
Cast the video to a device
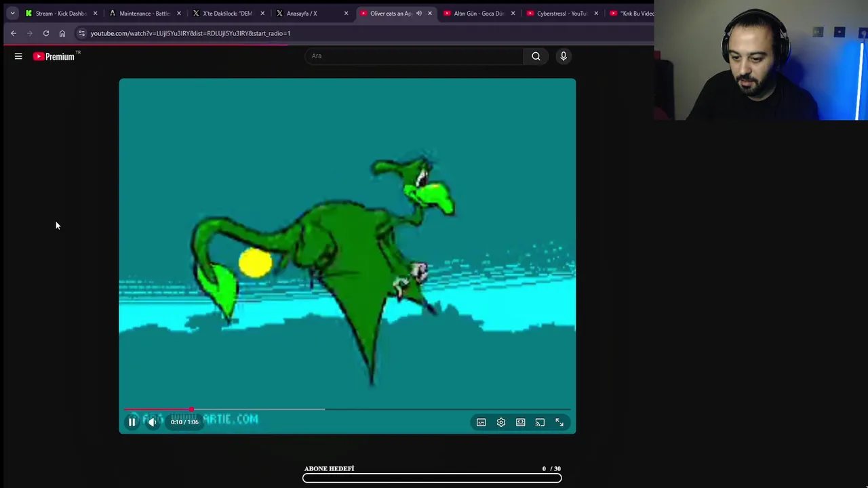click(x=540, y=422)
